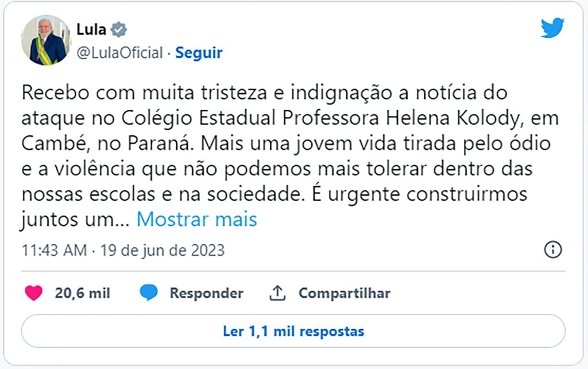The width and height of the screenshot is (588, 369).
Task: Follow the account via Seguir
Action: point(199,53)
